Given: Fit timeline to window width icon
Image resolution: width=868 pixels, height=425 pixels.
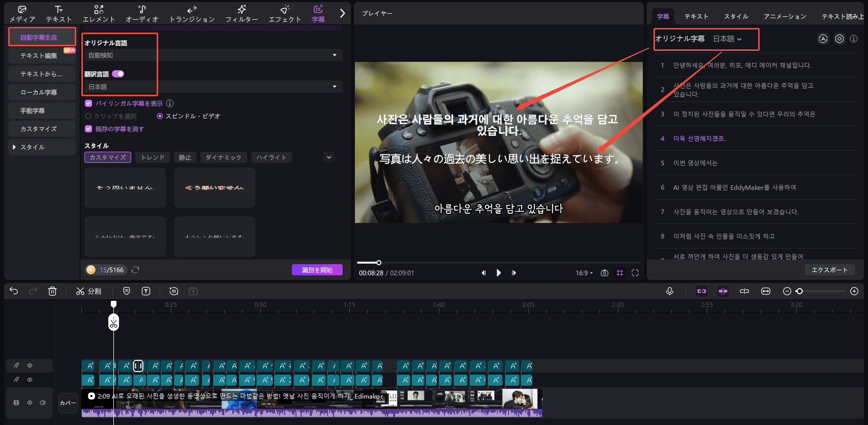Looking at the screenshot, I should point(766,291).
